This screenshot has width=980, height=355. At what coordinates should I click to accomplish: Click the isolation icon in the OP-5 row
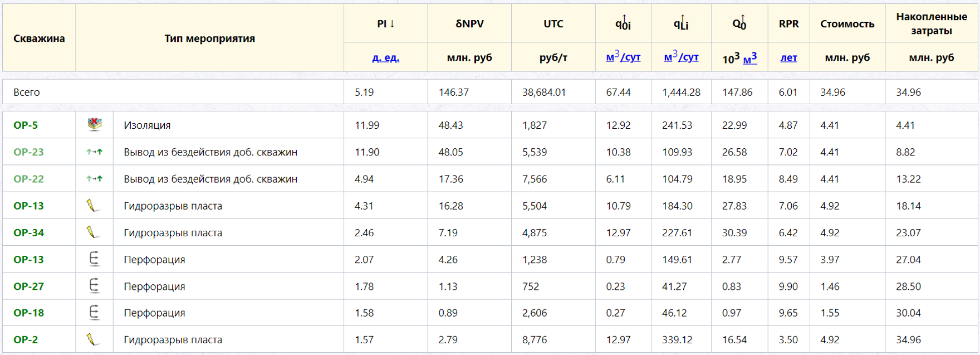pyautogui.click(x=95, y=125)
